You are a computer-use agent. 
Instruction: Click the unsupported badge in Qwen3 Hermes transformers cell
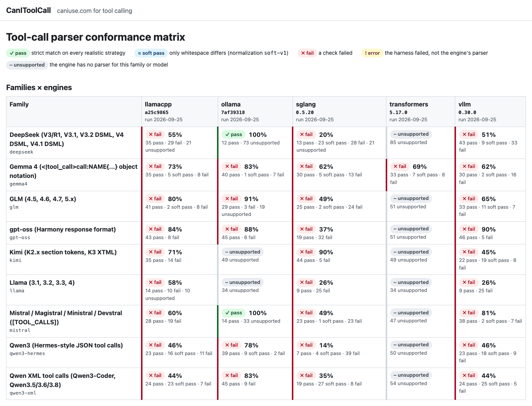[x=411, y=345]
